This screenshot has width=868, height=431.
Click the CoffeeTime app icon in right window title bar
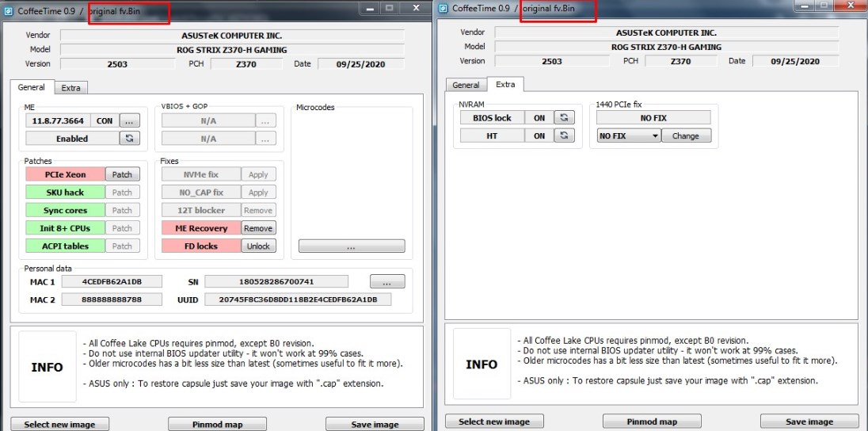coord(442,8)
